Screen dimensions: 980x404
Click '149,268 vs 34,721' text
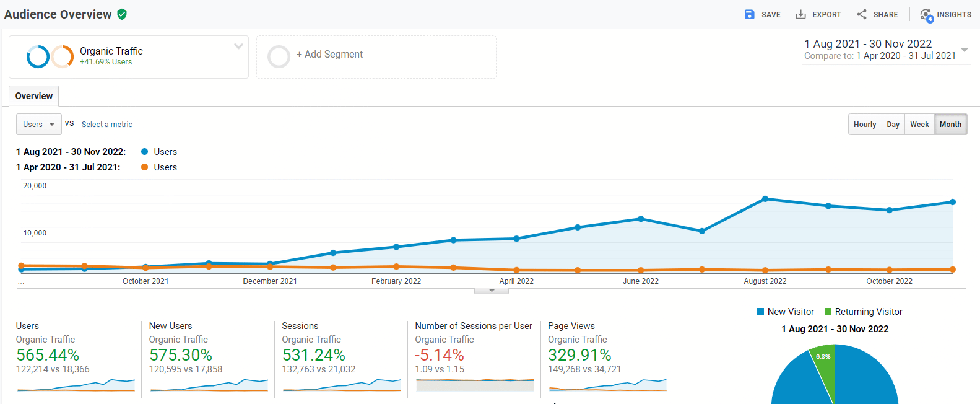point(584,369)
